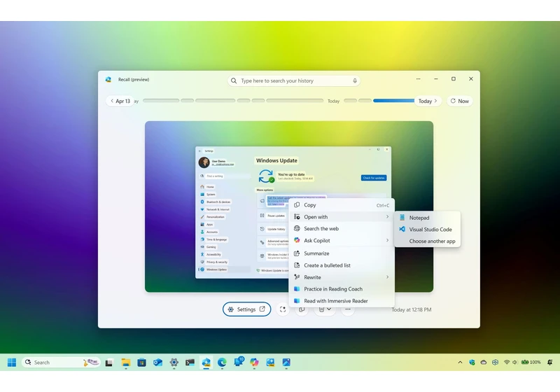Click 'Bluetooth & devices' in the snapshot sidebar
The width and height of the screenshot is (560, 392).
218,202
